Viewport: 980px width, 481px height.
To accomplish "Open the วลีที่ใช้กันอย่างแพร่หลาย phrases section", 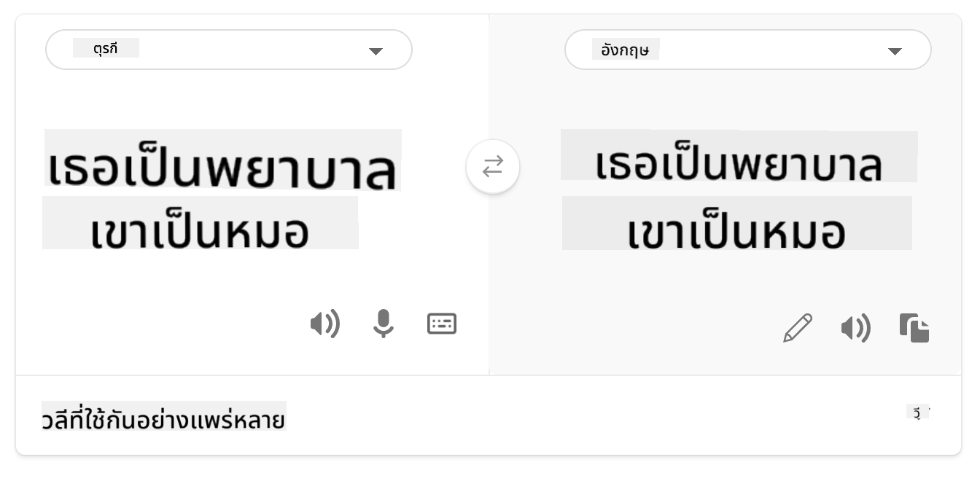I will [164, 420].
